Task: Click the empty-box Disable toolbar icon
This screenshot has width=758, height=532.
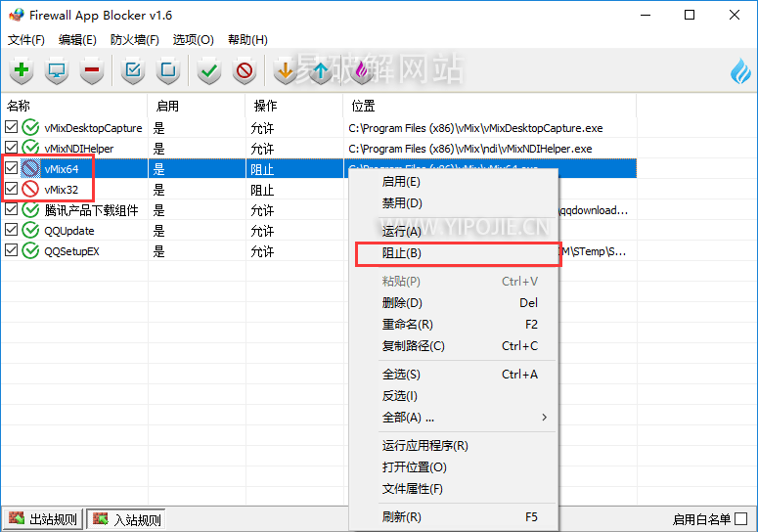Action: coord(168,70)
